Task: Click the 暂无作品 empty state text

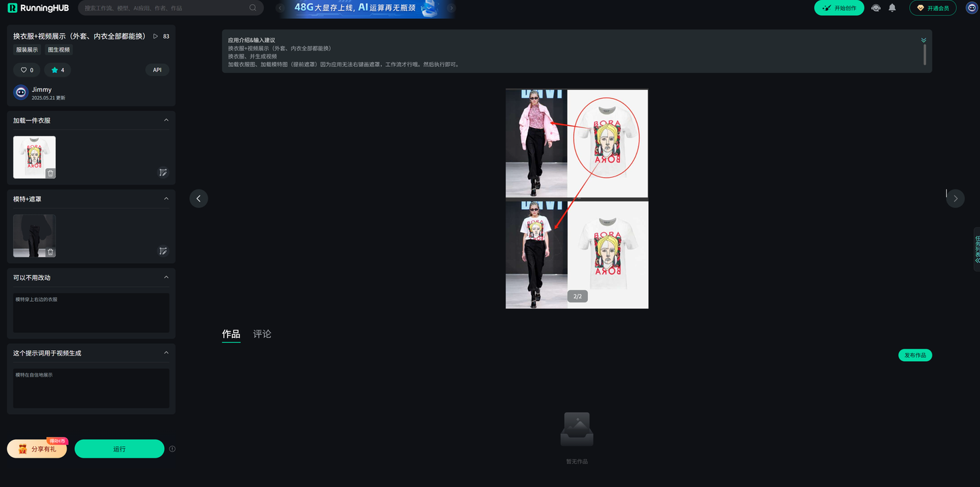Action: tap(577, 462)
